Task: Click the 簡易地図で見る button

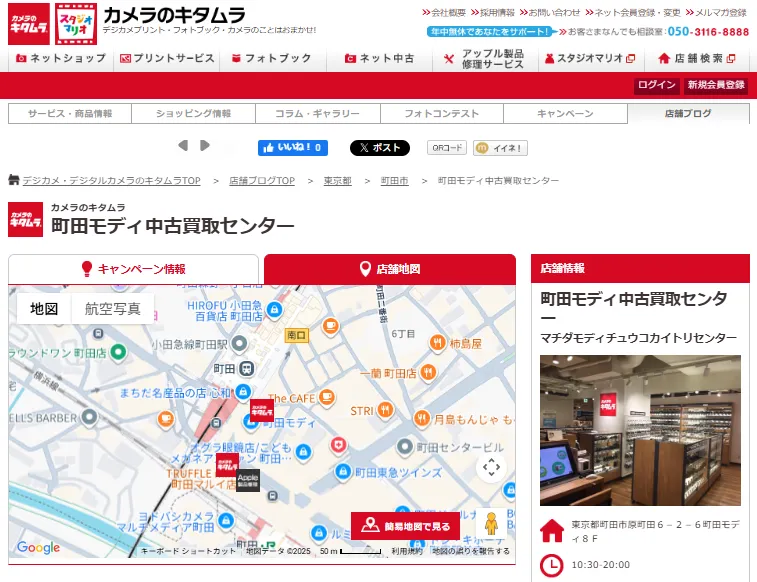Action: tap(406, 526)
